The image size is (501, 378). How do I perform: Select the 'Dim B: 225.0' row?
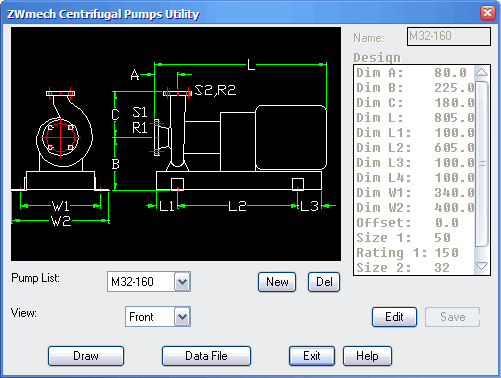click(x=414, y=88)
